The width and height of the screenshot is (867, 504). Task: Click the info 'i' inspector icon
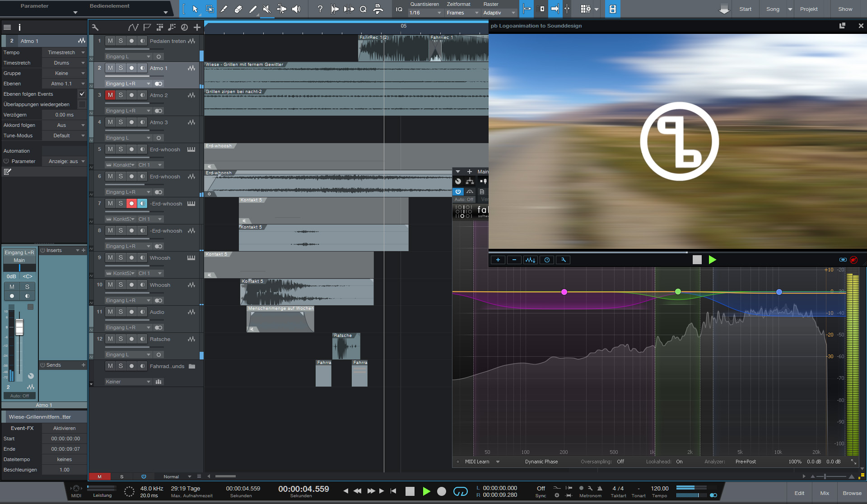point(19,28)
